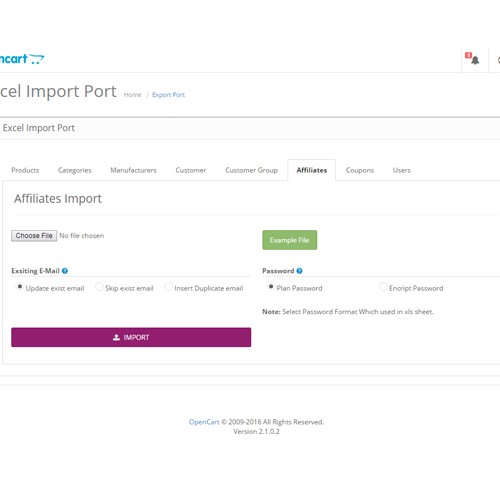
Task: Click the purple IMPORT button
Action: click(131, 337)
